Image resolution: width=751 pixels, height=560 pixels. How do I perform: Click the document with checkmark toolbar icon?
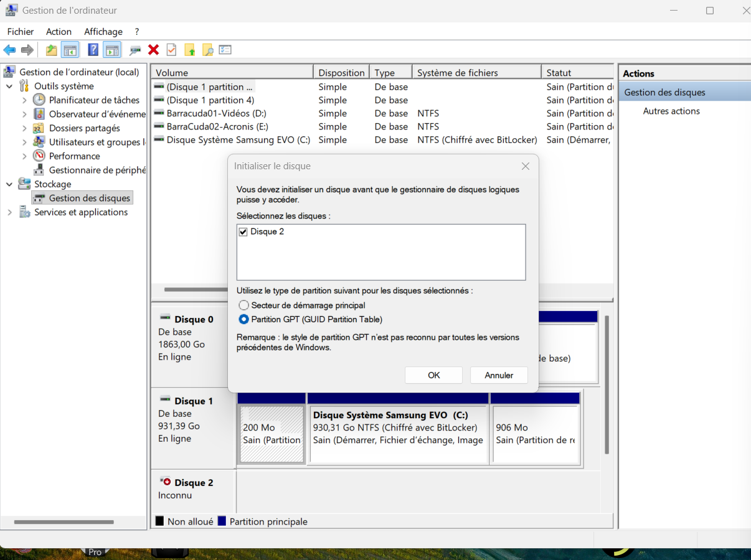171,50
